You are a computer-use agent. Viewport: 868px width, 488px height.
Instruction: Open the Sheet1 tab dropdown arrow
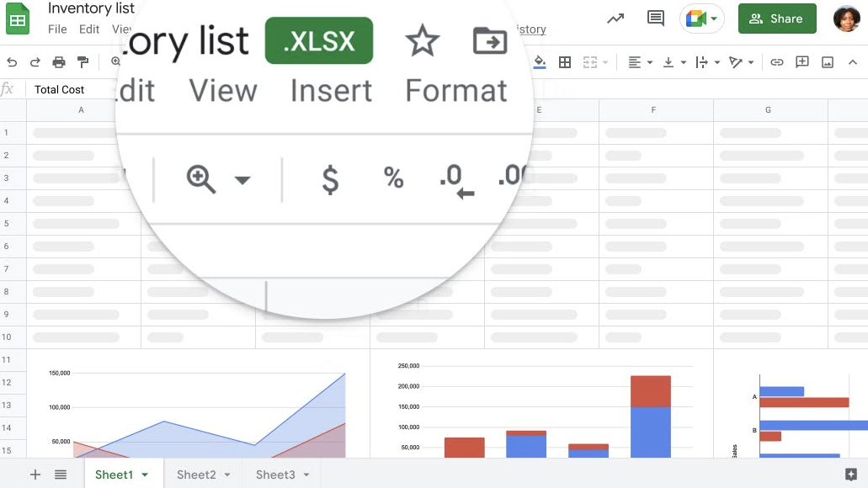point(145,475)
